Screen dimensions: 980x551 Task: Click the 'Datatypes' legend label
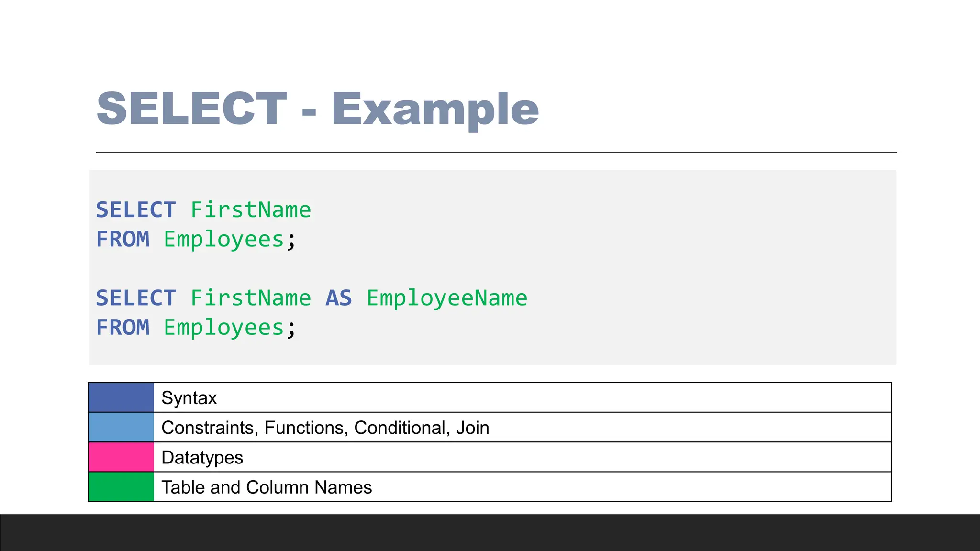click(x=202, y=458)
